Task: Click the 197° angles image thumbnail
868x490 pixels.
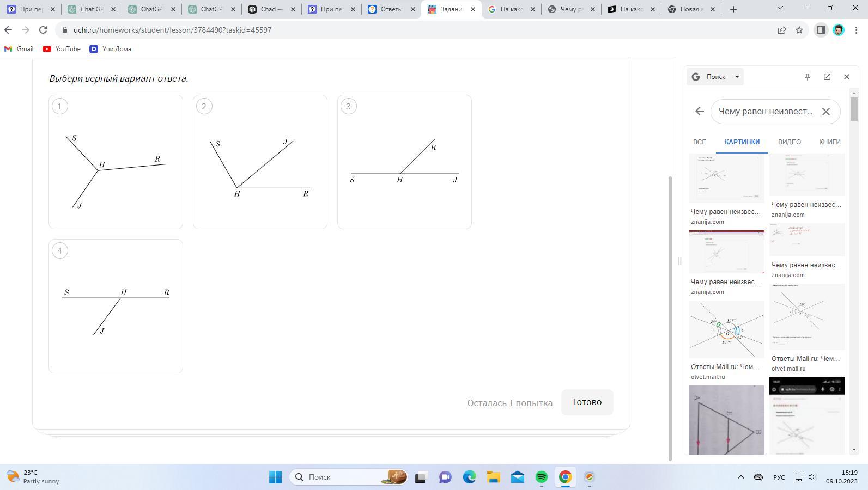Action: pyautogui.click(x=726, y=329)
